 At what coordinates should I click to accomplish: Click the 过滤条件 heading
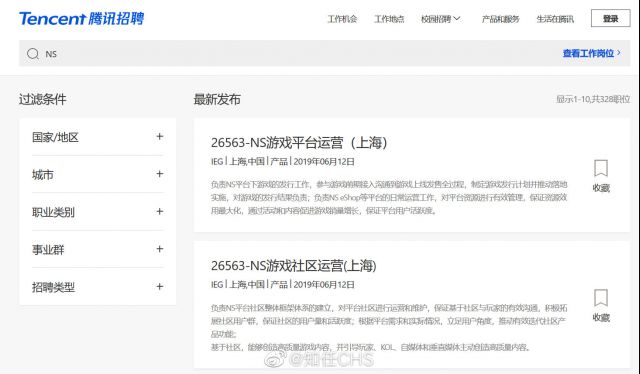point(42,99)
